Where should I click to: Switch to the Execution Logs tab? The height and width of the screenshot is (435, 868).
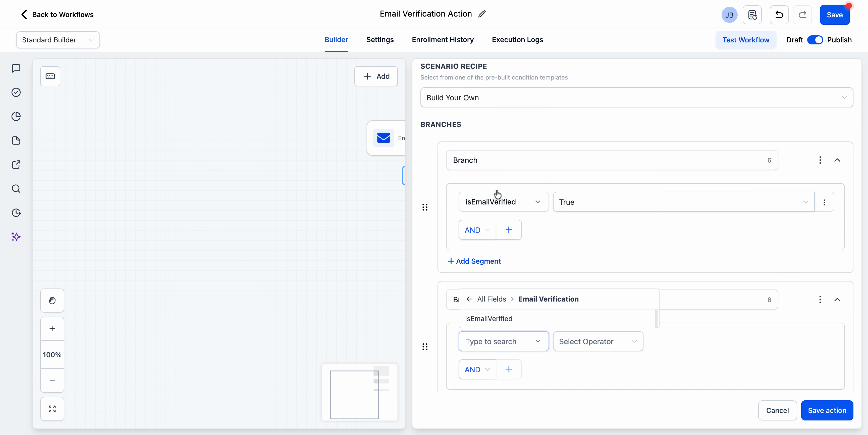click(518, 40)
